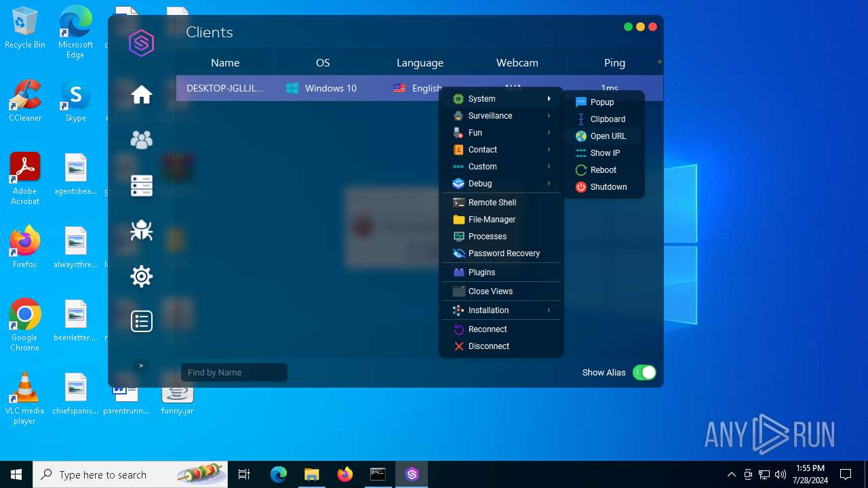Open Microsoft Edge desktop shortcut
The image size is (868, 488).
click(75, 32)
